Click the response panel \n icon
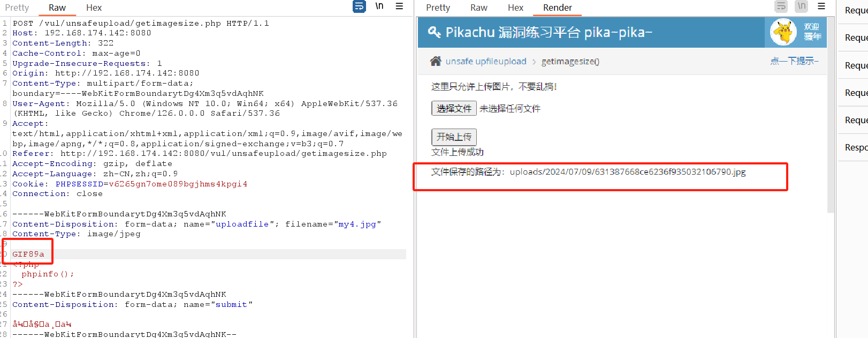The image size is (868, 338). click(801, 6)
